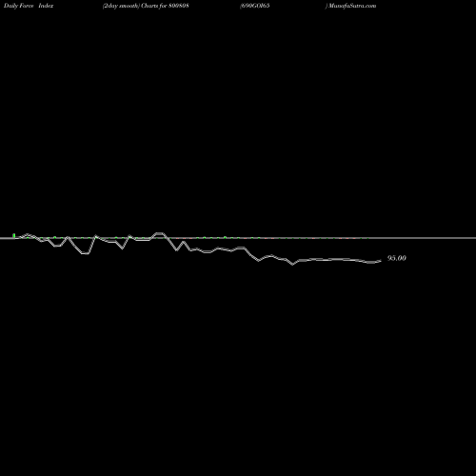Click the MunafaSutra.com watermark text
476x476 pixels.
[x=352, y=6]
